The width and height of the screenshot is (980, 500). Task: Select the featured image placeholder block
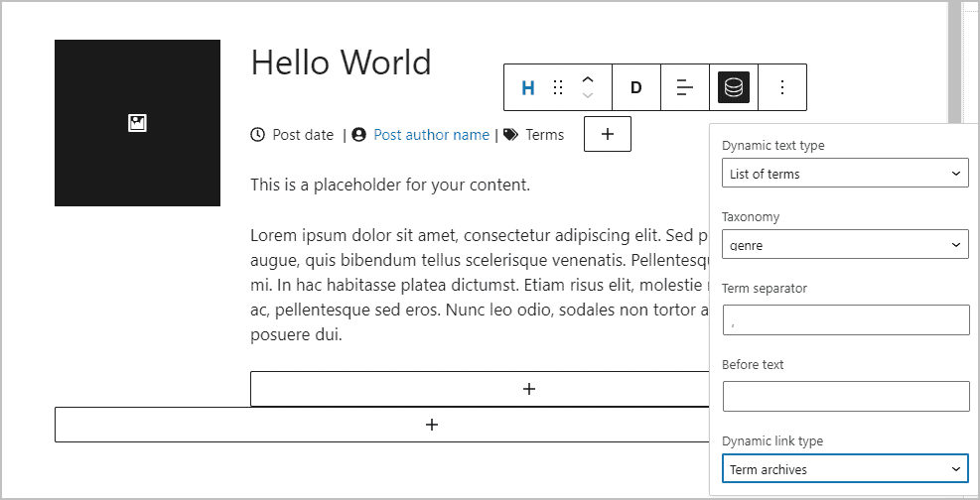click(x=137, y=123)
